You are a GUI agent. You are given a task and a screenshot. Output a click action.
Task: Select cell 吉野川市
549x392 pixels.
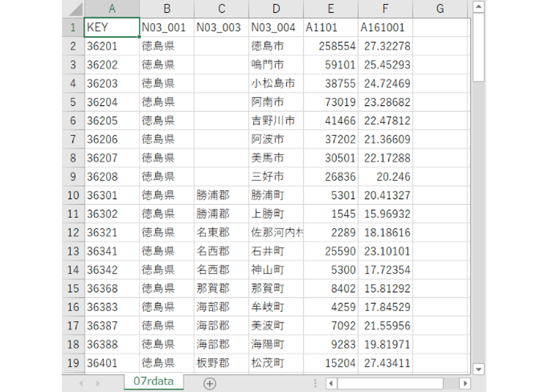[276, 121]
